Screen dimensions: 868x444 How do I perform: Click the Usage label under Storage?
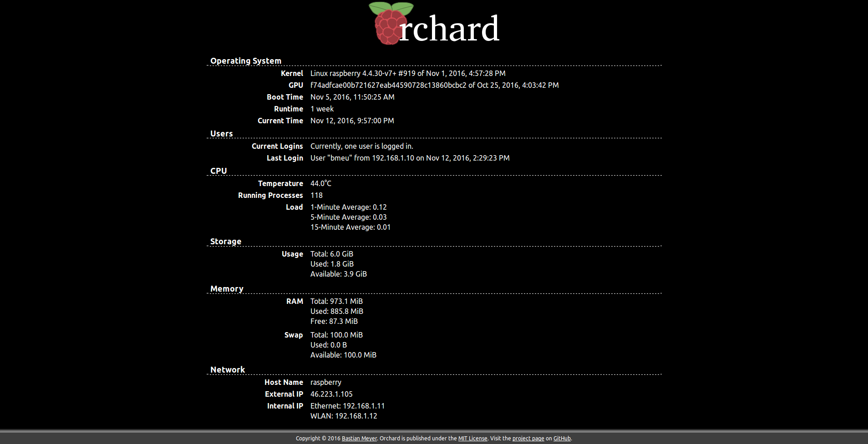(x=292, y=254)
